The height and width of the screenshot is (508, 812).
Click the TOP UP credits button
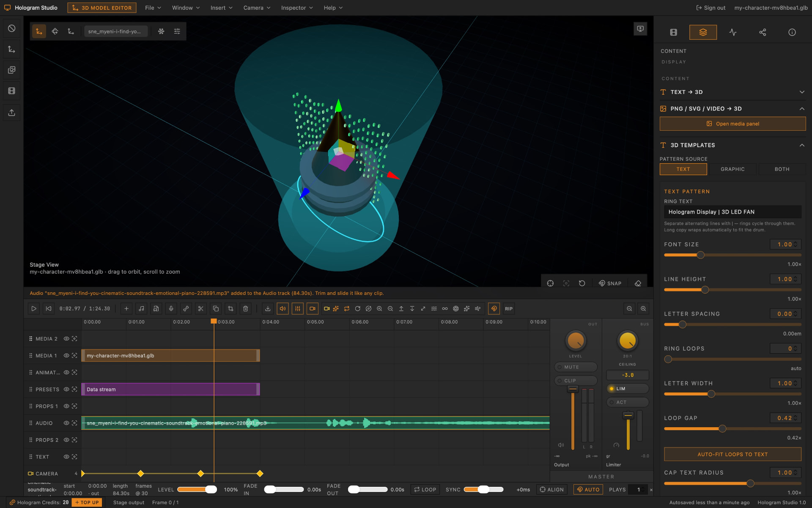pyautogui.click(x=87, y=503)
